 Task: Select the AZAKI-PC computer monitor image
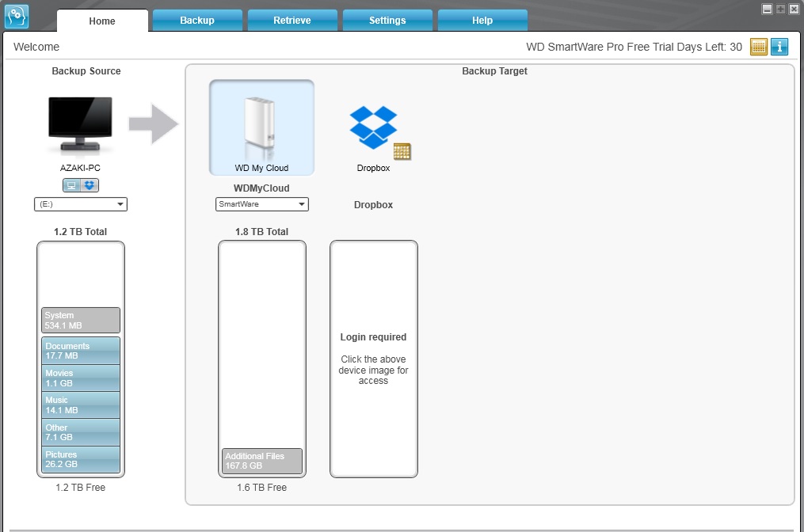81,124
